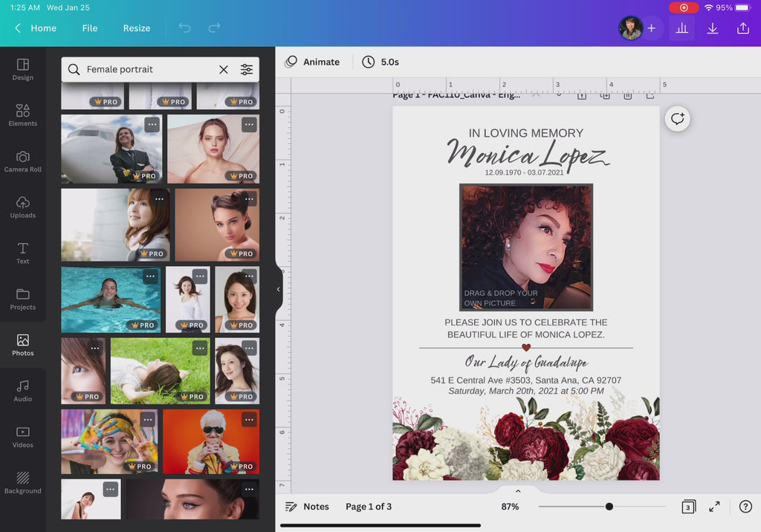
Task: Open the Notes panel
Action: (307, 506)
